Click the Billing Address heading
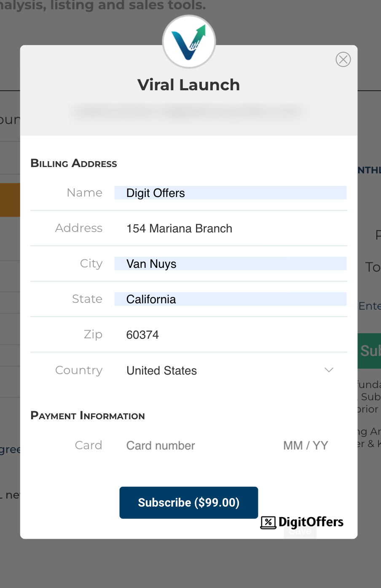This screenshot has height=588, width=381. [x=74, y=163]
